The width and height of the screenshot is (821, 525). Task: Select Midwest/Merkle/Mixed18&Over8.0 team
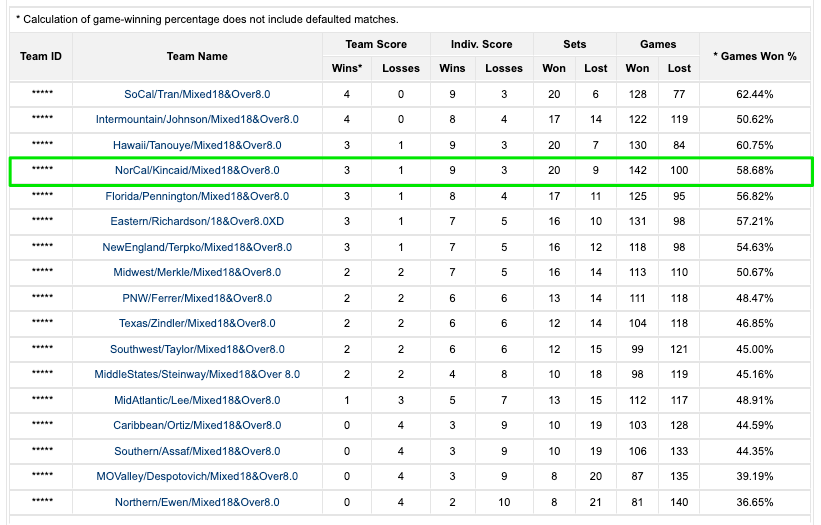point(197,273)
